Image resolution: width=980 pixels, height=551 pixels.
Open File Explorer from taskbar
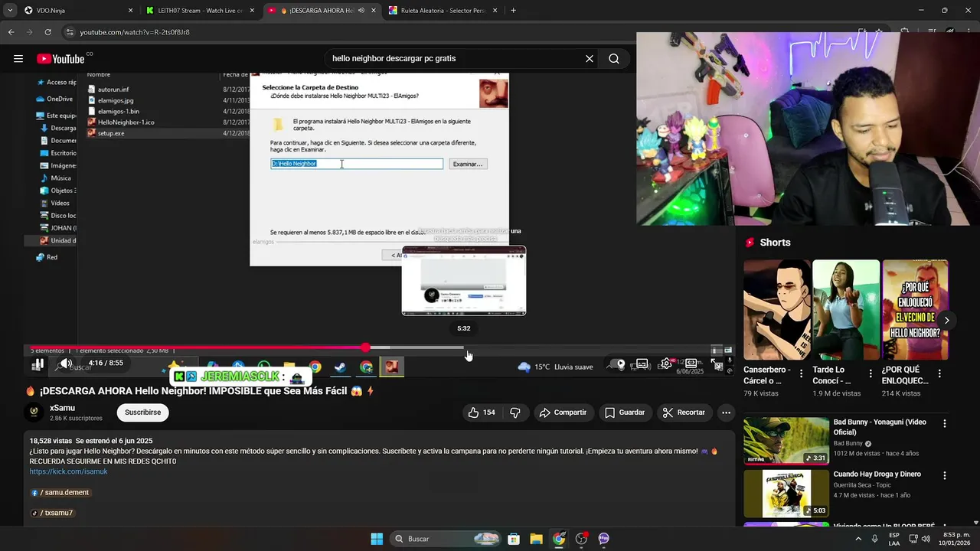(536, 539)
